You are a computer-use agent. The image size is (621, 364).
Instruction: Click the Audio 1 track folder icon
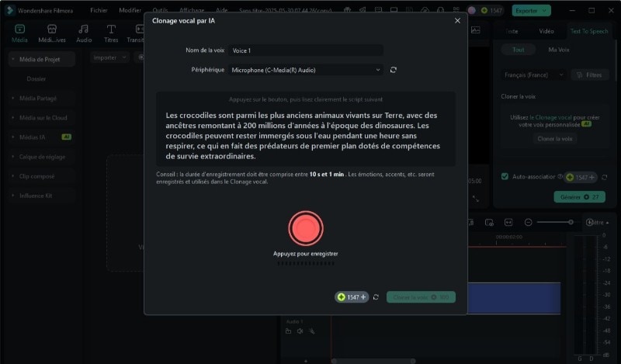(x=288, y=331)
